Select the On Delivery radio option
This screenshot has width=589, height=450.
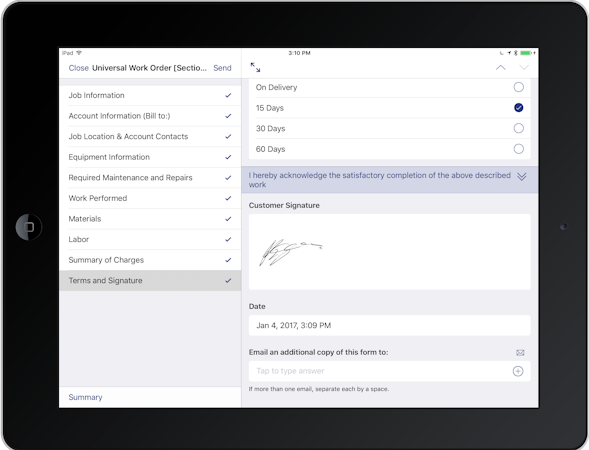coord(519,87)
